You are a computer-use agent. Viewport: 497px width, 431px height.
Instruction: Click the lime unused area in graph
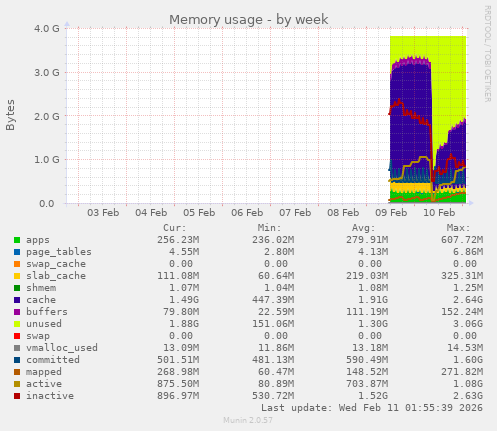(x=448, y=77)
